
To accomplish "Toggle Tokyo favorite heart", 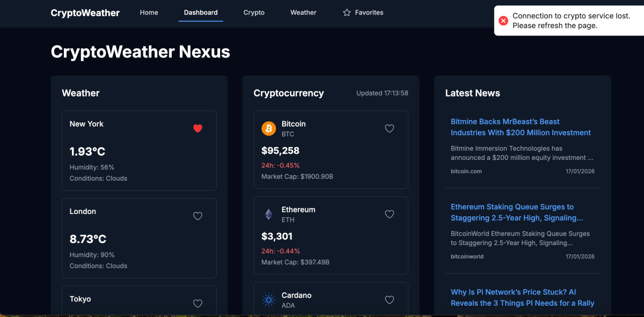I will tap(197, 304).
